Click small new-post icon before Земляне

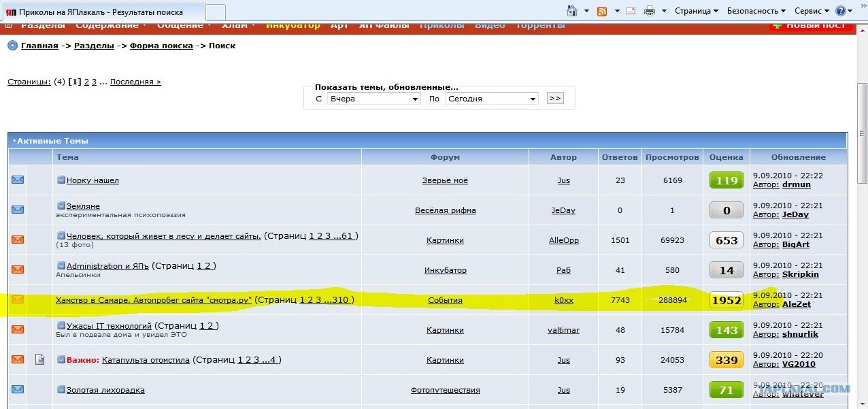coord(61,206)
